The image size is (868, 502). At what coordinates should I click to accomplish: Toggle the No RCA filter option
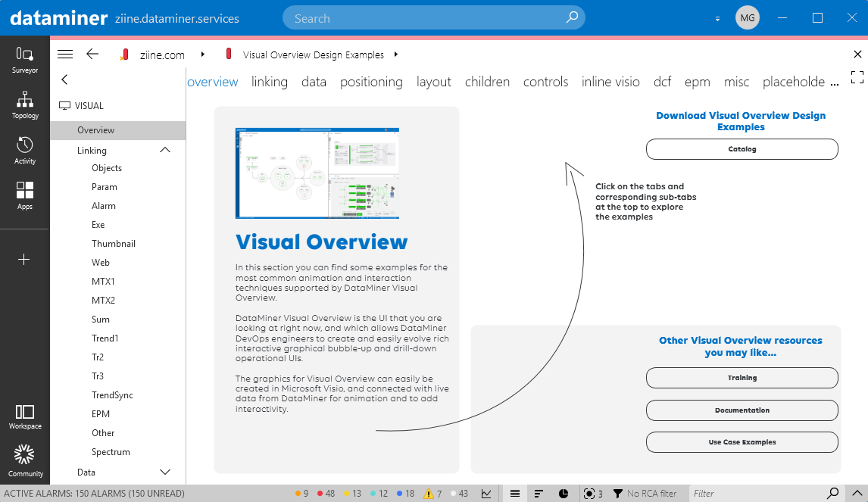click(x=648, y=493)
